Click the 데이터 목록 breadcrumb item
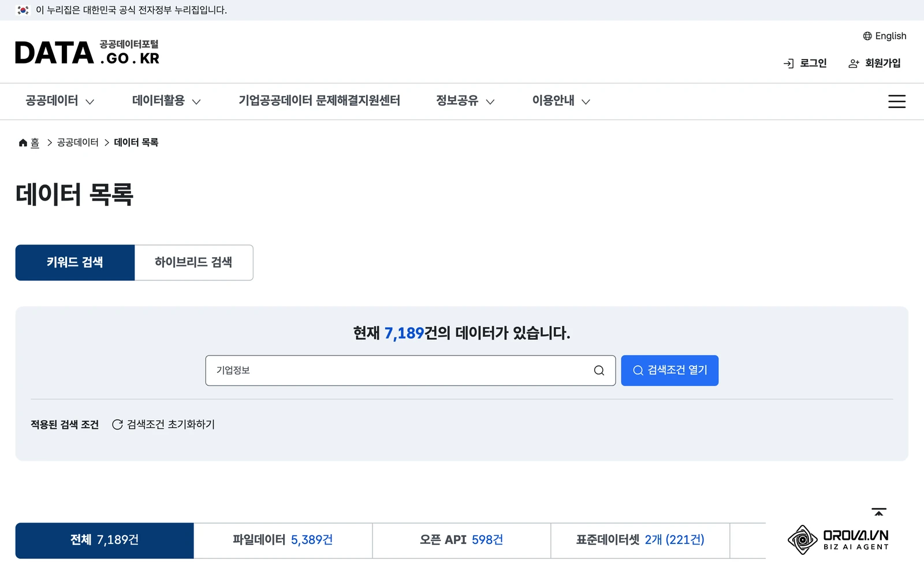The image size is (924, 578). click(136, 143)
